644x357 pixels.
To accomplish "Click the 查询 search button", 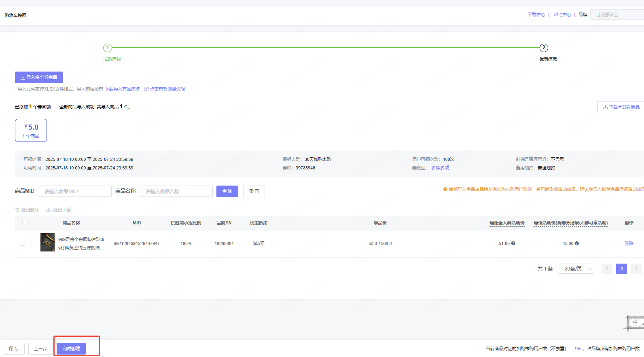I will pyautogui.click(x=227, y=191).
